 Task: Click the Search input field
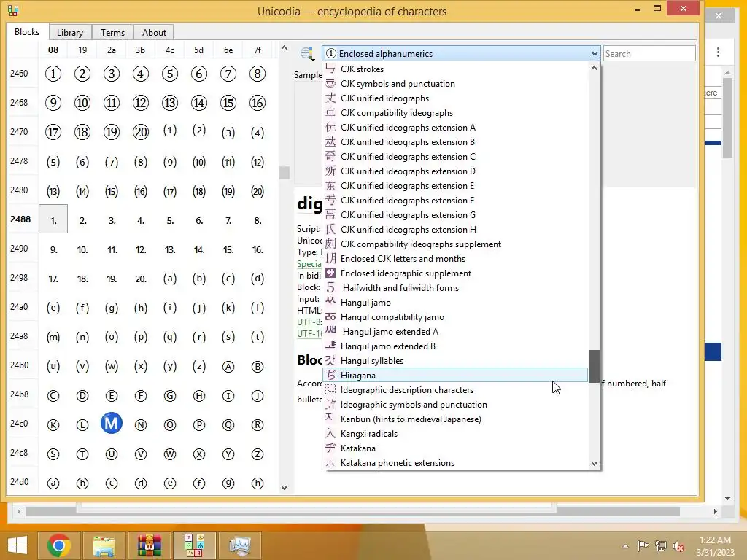pos(649,54)
